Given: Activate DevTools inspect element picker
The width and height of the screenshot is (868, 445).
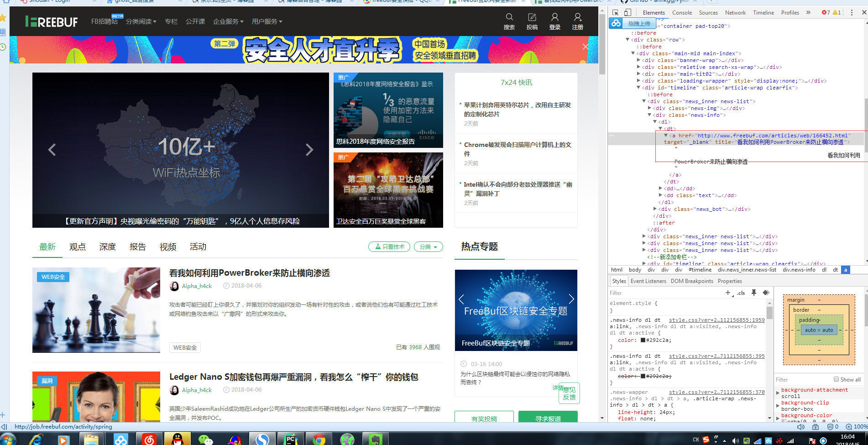Looking at the screenshot, I should pos(616,13).
